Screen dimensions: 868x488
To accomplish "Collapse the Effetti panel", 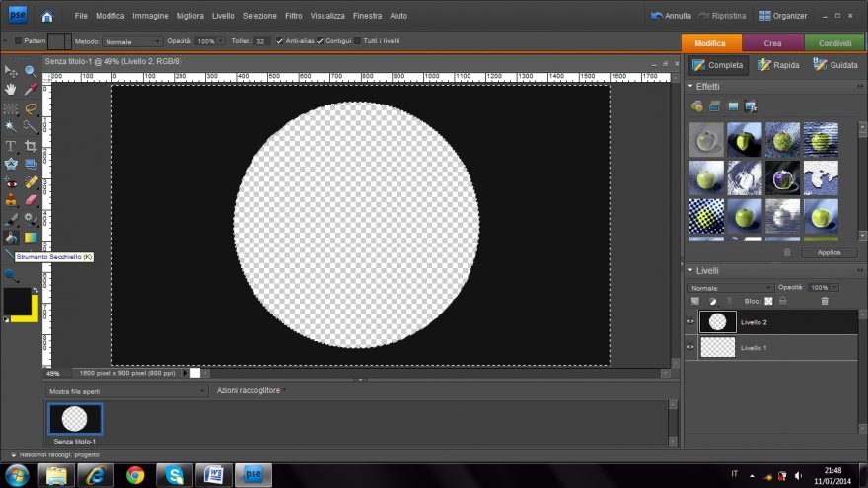I will [x=690, y=87].
